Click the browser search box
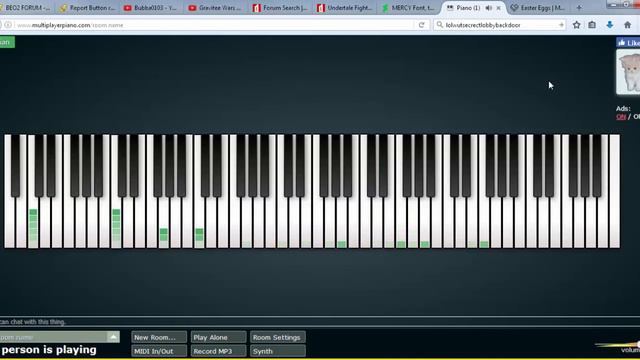Viewport: 640px width, 360px height. coord(500,25)
